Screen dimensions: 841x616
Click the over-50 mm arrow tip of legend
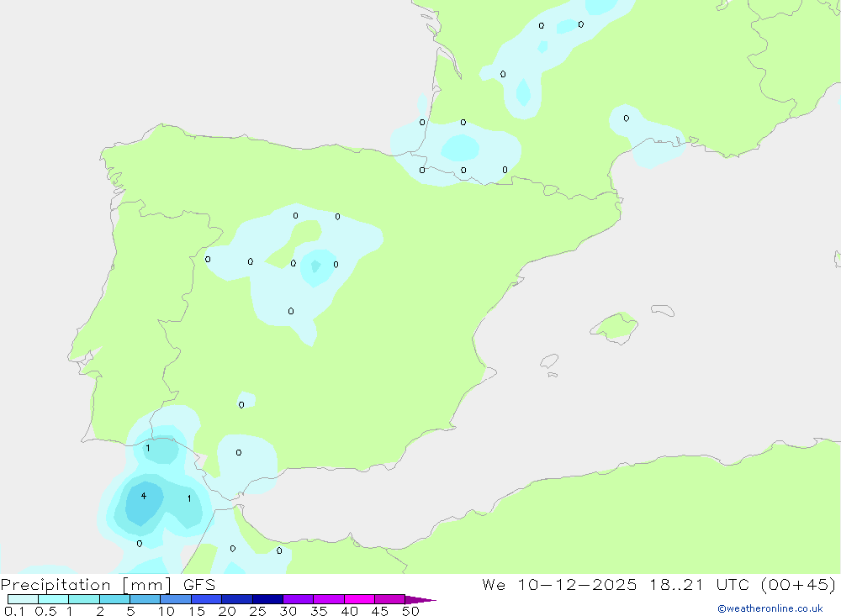420,599
